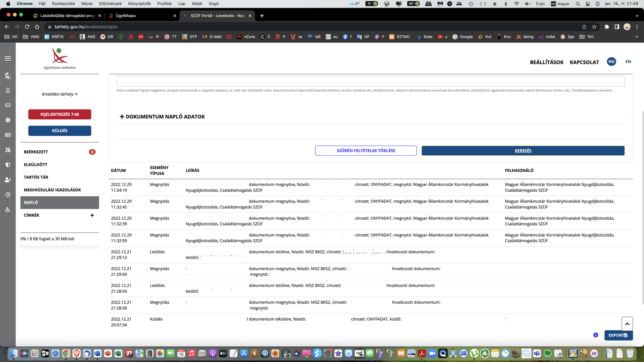Click the blue info icon near Export
644x362 pixels.
(595, 335)
